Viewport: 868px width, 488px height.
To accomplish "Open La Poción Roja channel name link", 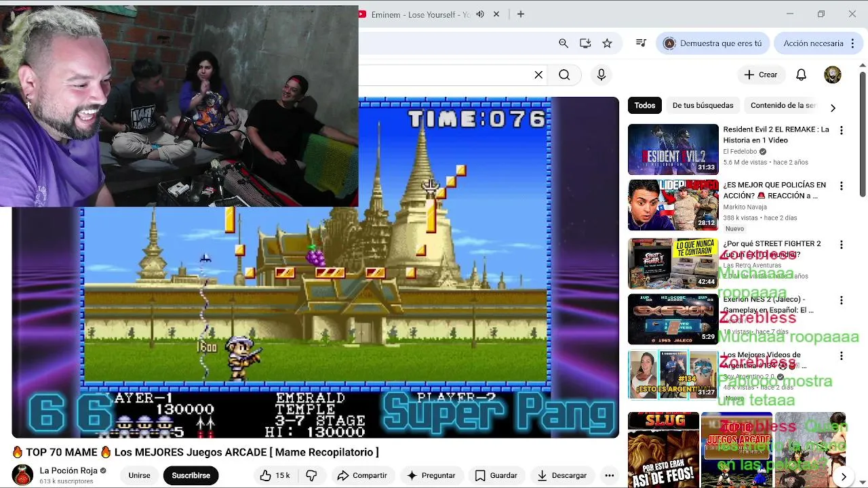I will click(68, 470).
